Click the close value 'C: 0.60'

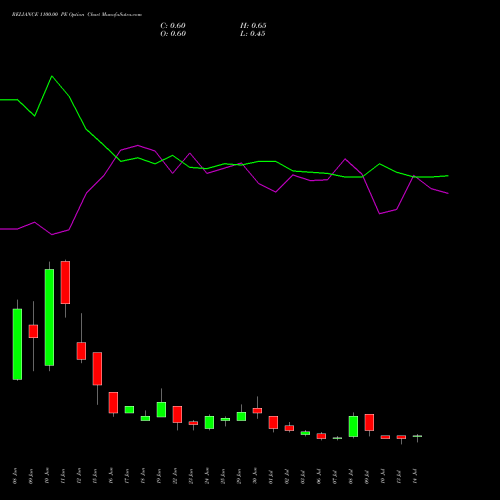click(x=173, y=26)
